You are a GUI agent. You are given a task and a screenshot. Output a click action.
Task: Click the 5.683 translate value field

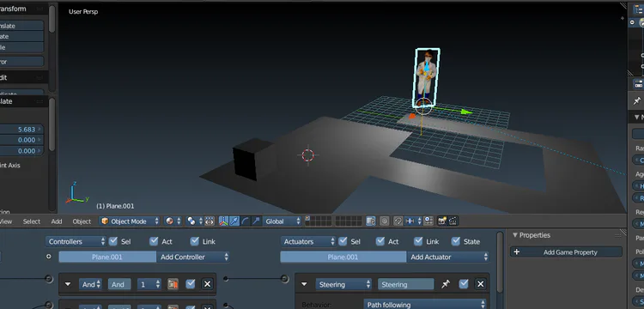click(21, 130)
